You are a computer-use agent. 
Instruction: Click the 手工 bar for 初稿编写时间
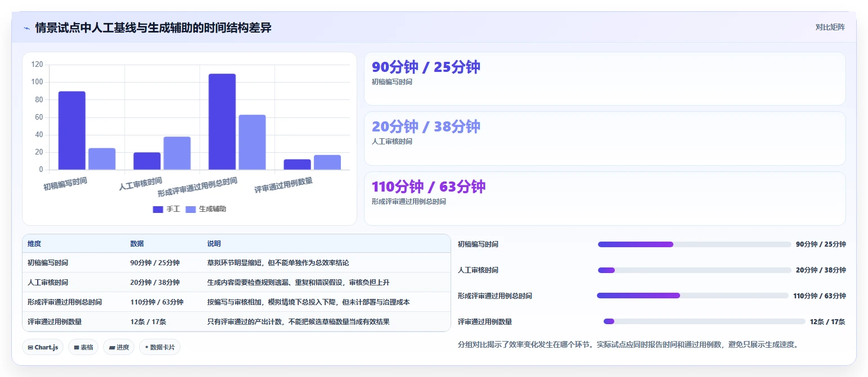click(x=72, y=130)
